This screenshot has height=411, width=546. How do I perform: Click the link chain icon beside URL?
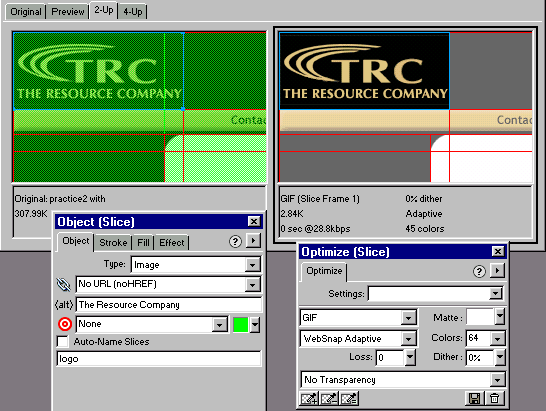[64, 285]
